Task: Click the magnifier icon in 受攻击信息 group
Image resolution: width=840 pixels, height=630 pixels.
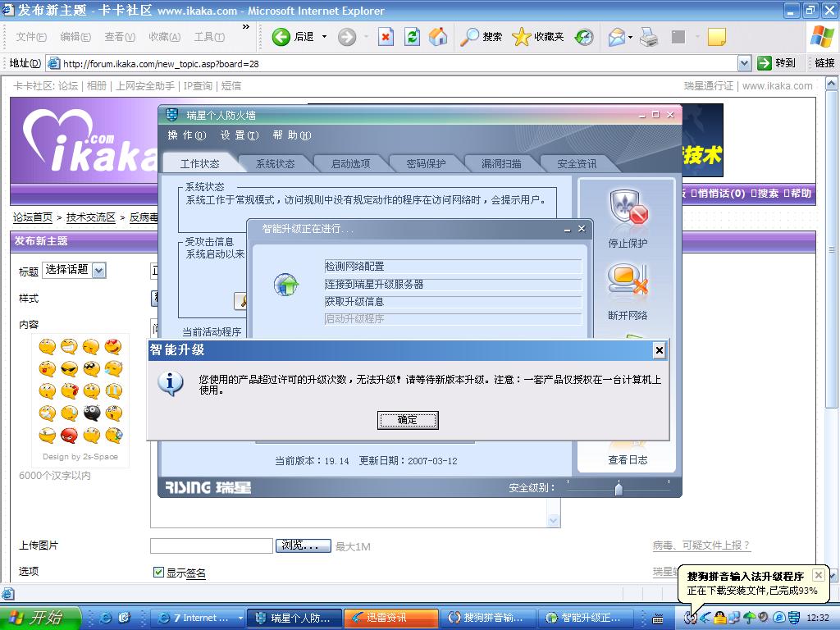Action: [241, 301]
